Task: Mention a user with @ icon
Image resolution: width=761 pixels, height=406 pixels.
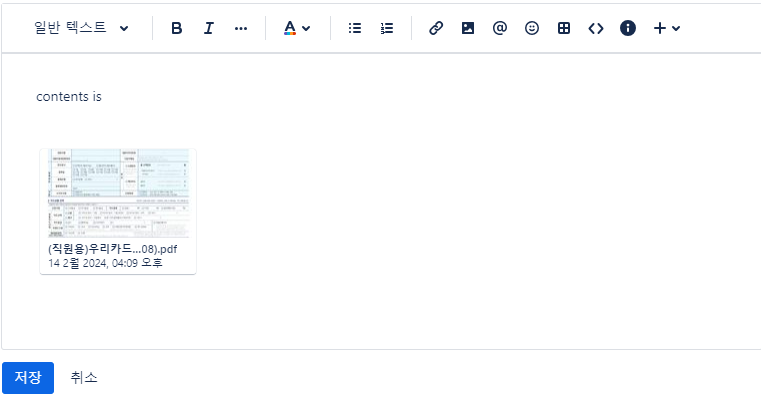Action: click(500, 28)
